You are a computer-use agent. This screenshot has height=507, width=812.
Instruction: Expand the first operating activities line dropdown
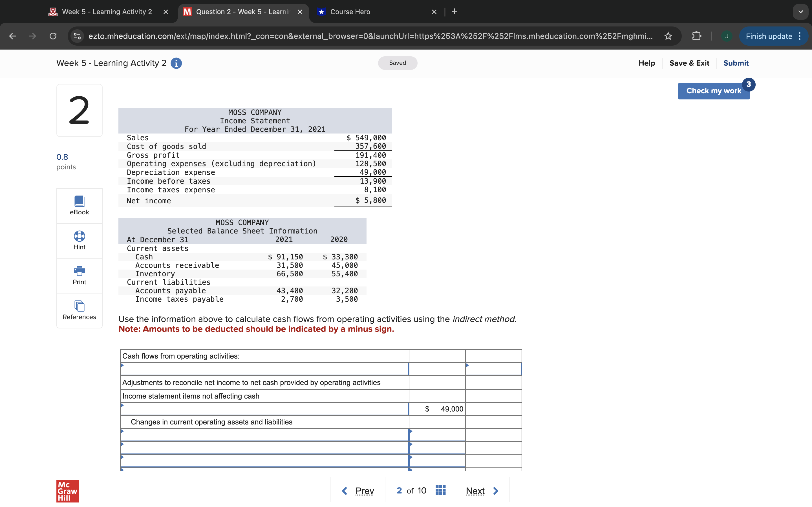pyautogui.click(x=264, y=369)
